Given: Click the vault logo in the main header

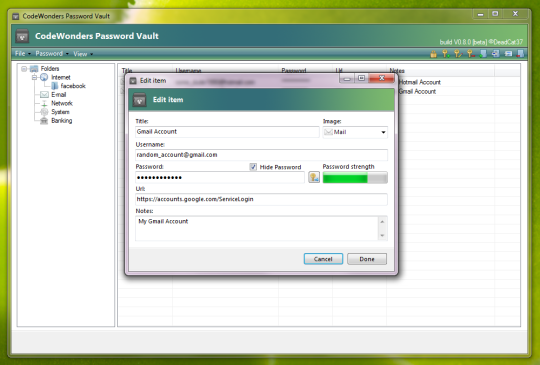Looking at the screenshot, I should (22, 36).
